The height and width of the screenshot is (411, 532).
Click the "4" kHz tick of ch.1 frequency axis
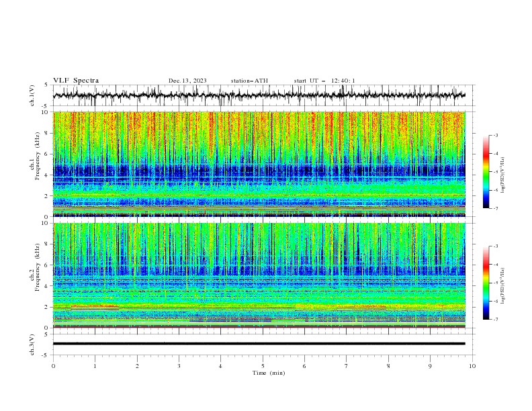pos(47,175)
